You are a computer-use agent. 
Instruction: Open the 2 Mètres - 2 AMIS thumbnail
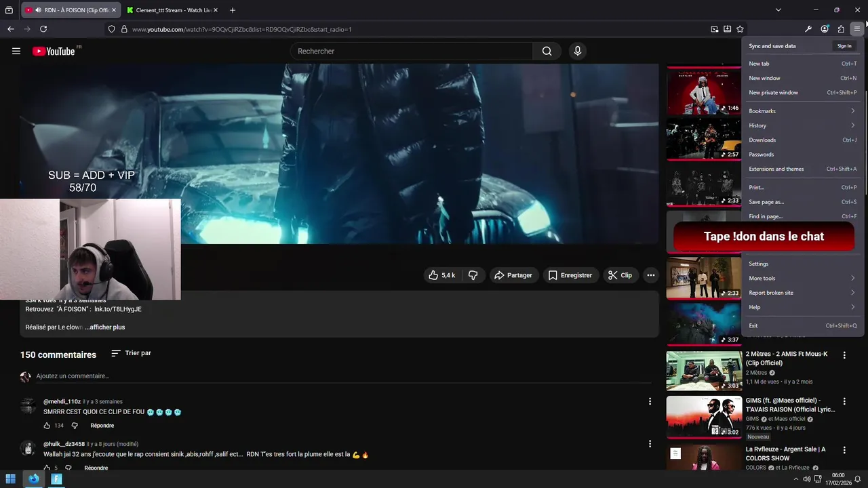point(703,370)
